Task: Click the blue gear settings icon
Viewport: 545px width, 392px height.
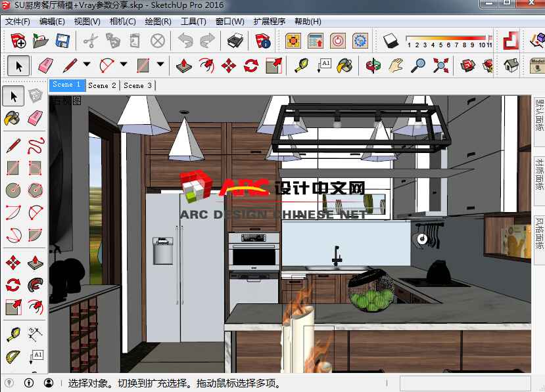Action: [360, 41]
